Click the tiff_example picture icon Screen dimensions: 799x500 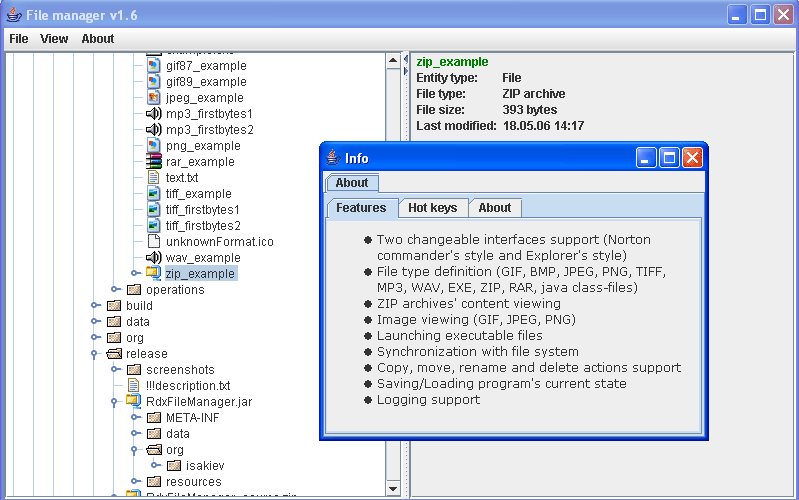click(x=153, y=193)
